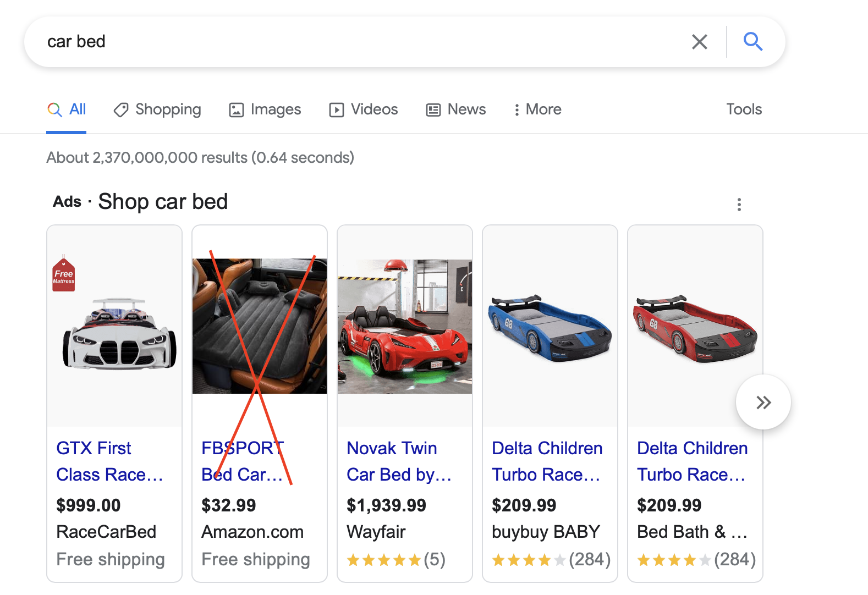Open the FBSPORT Bed Car listing link

(x=242, y=461)
